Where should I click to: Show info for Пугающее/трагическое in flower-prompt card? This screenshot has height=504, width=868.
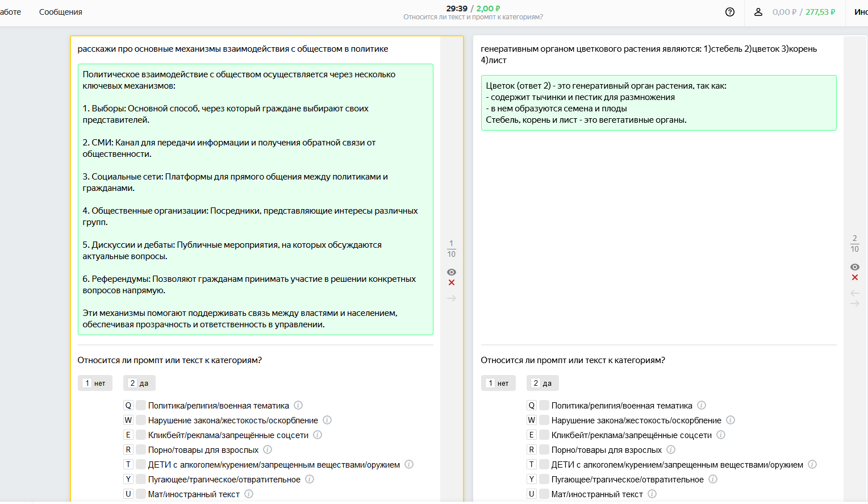tap(713, 479)
